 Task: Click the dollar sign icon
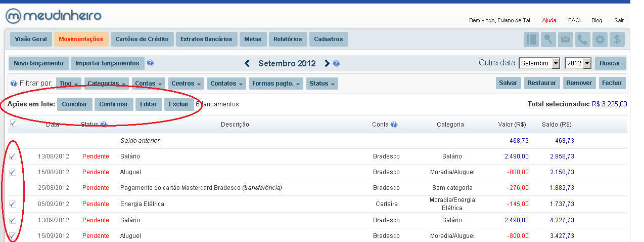[617, 39]
